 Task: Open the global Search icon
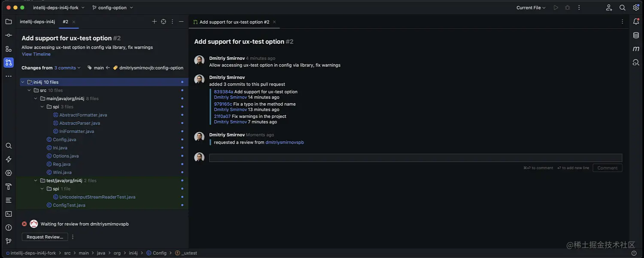(x=623, y=7)
